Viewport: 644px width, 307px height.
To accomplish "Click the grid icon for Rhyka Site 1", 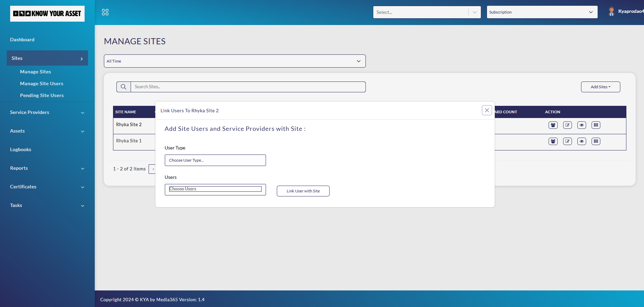I will coord(596,141).
